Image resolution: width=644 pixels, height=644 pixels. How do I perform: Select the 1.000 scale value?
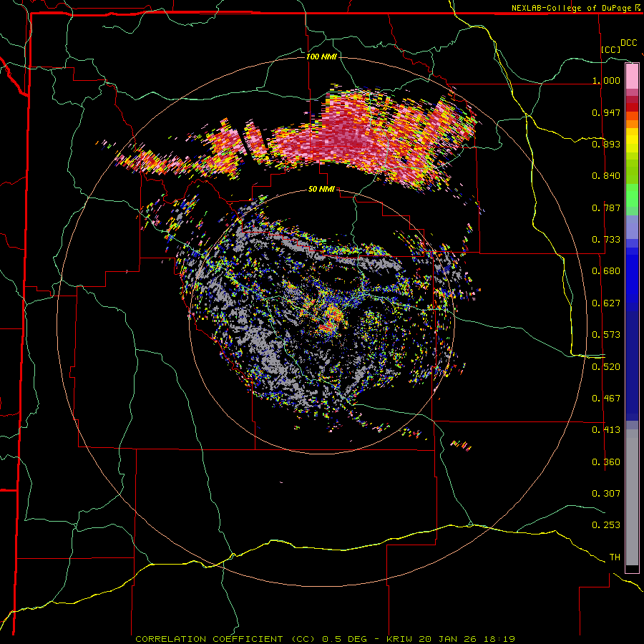click(606, 80)
